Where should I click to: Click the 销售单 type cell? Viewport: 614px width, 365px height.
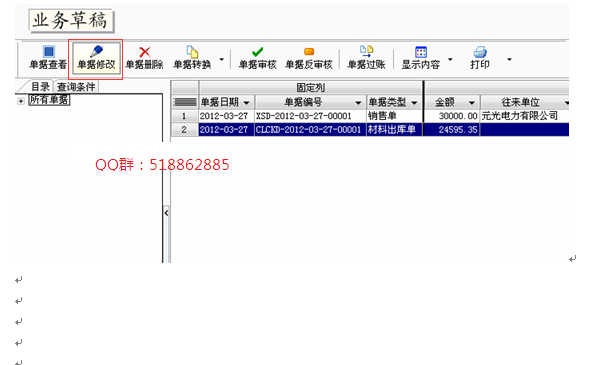point(394,116)
